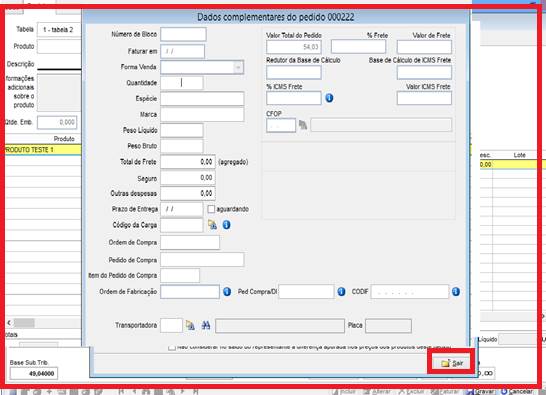546x395 pixels.
Task: Click the Ordem de Fabricação info icon
Action: point(227,292)
